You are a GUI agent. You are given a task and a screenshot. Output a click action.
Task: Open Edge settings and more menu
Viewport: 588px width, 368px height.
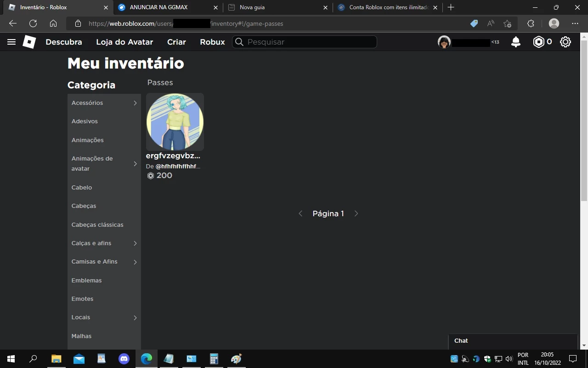(x=575, y=23)
